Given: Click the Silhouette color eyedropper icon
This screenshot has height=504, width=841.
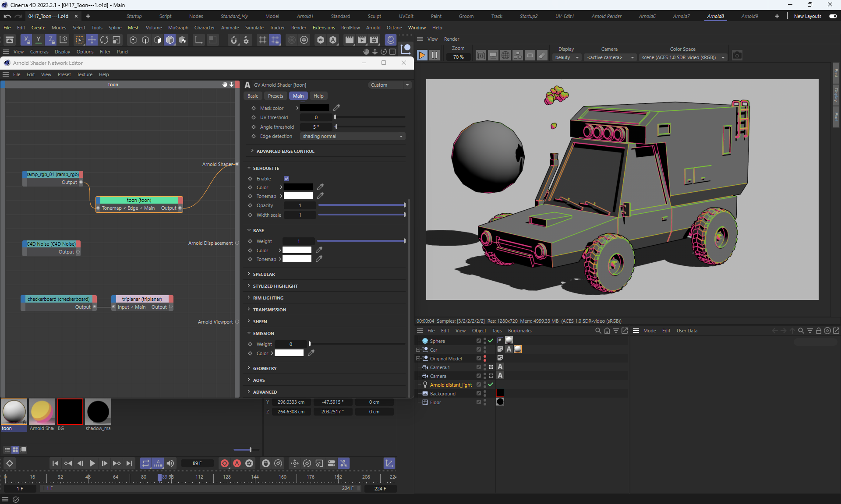Looking at the screenshot, I should pyautogui.click(x=320, y=187).
